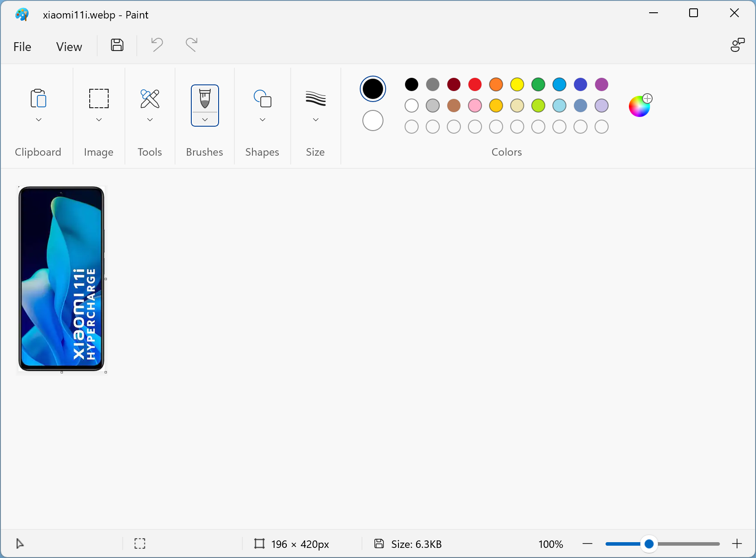Click the 'Size: 6.3KB' file size text
756x558 pixels.
coord(416,544)
